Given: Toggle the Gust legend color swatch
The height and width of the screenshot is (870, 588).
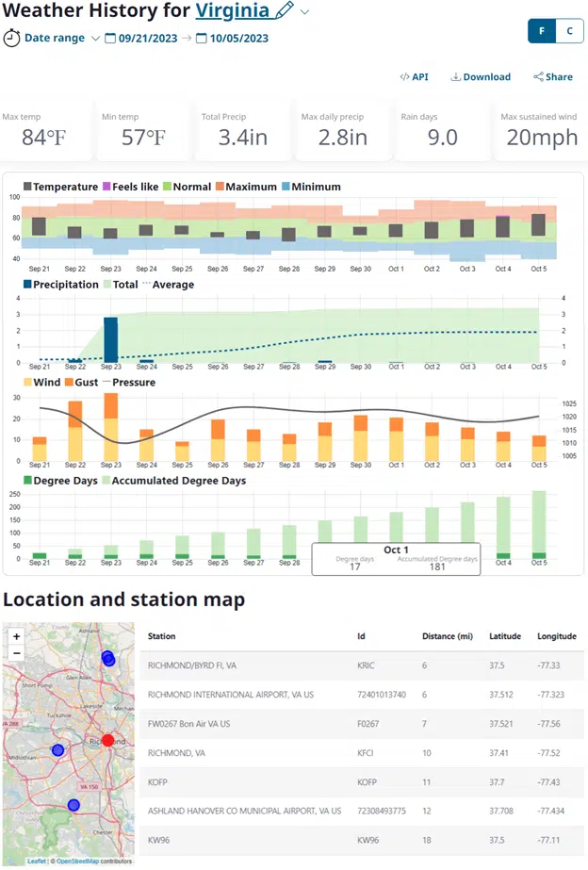Looking at the screenshot, I should [x=70, y=383].
